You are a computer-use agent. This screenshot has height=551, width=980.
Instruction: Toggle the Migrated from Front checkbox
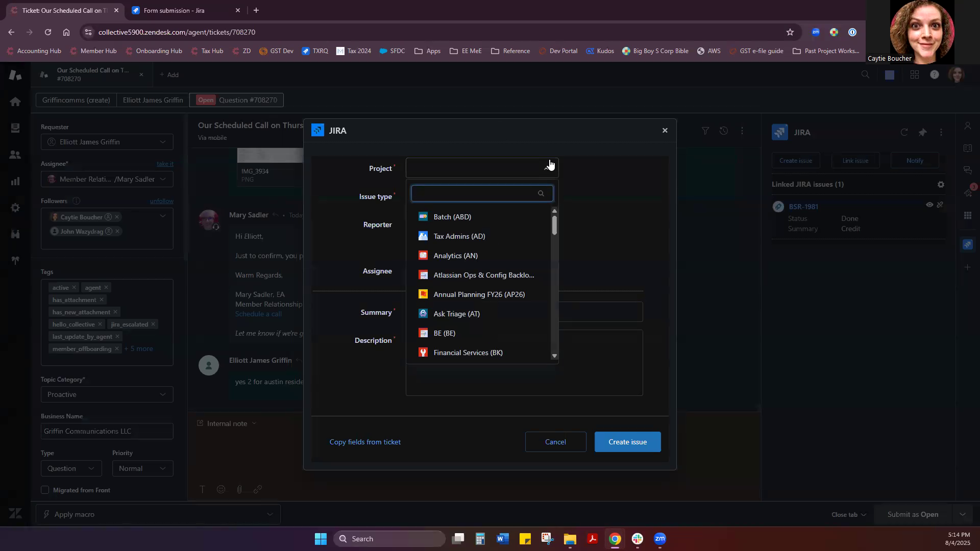tap(45, 490)
